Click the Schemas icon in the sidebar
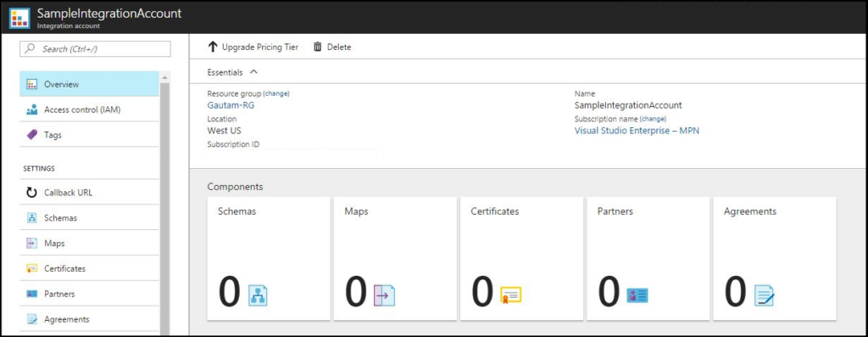The height and width of the screenshot is (337, 868). 32,218
